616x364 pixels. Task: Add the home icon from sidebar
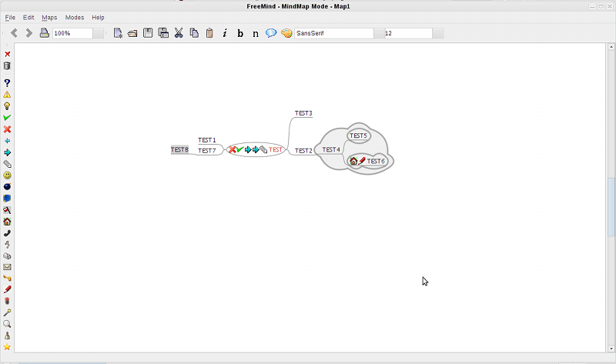(x=7, y=222)
